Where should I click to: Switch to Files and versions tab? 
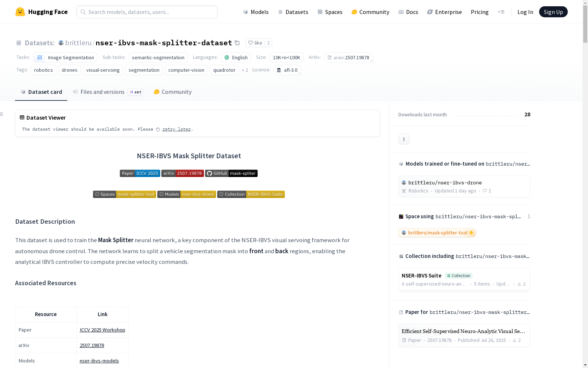click(108, 92)
